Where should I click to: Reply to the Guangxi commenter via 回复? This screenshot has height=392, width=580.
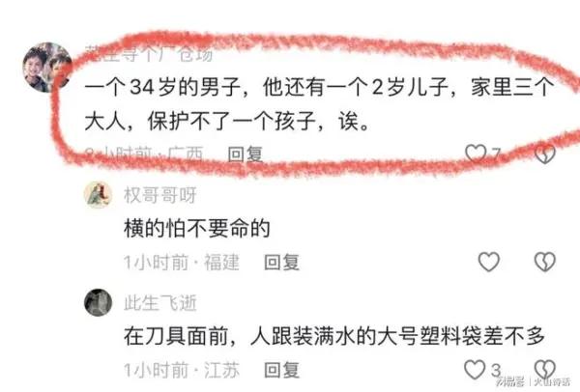[246, 154]
